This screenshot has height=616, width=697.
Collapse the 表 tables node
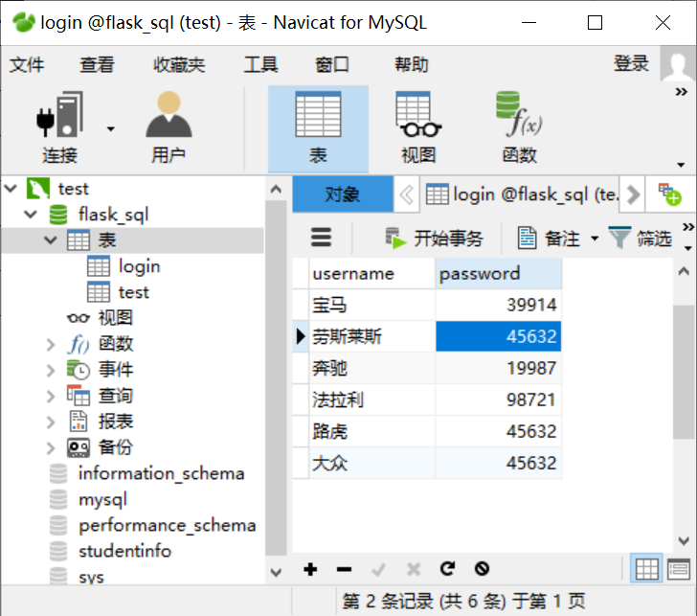tap(51, 240)
